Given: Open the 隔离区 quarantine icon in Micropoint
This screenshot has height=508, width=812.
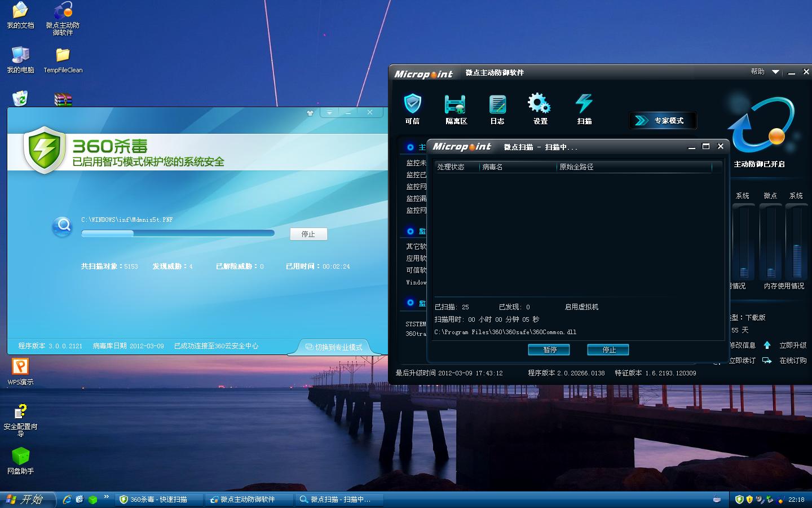Looking at the screenshot, I should coord(456,108).
